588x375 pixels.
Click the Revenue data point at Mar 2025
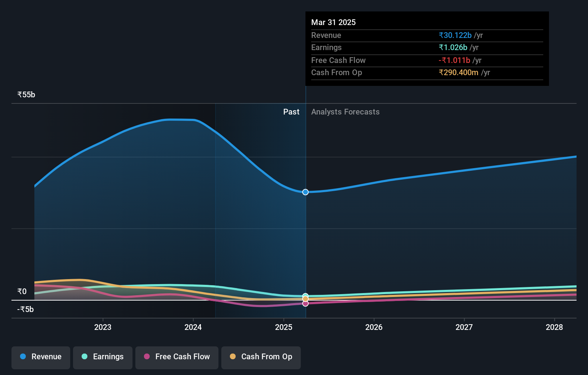click(305, 192)
